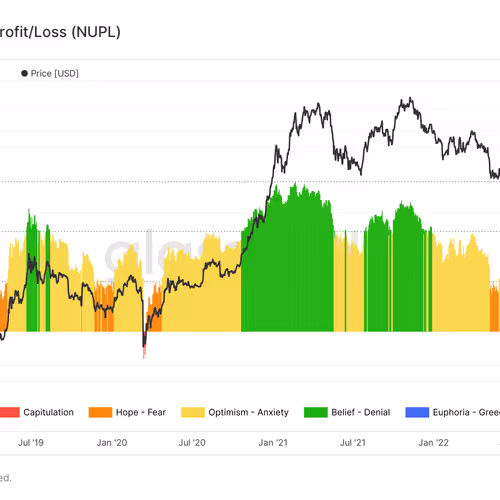Select the Euphoria - Greed legend label
The height and width of the screenshot is (500, 500).
[466, 412]
